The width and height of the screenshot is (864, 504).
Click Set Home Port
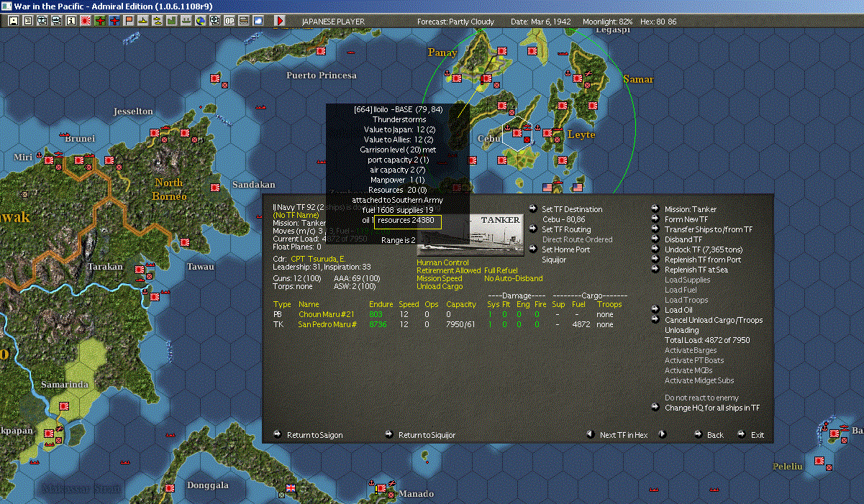(565, 249)
